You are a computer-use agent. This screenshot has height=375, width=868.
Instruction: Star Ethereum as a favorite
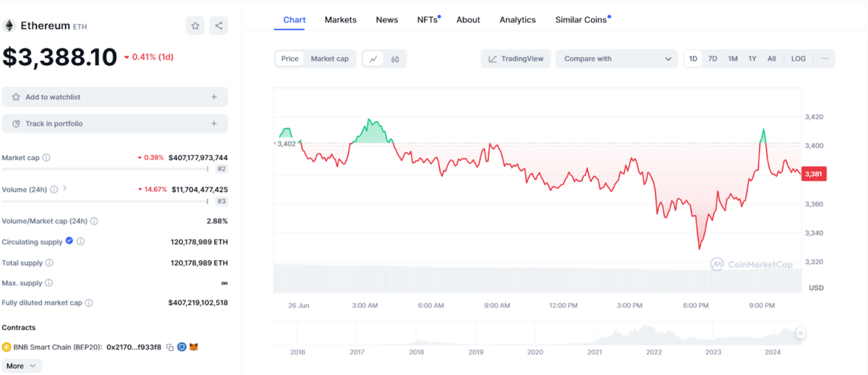tap(195, 25)
